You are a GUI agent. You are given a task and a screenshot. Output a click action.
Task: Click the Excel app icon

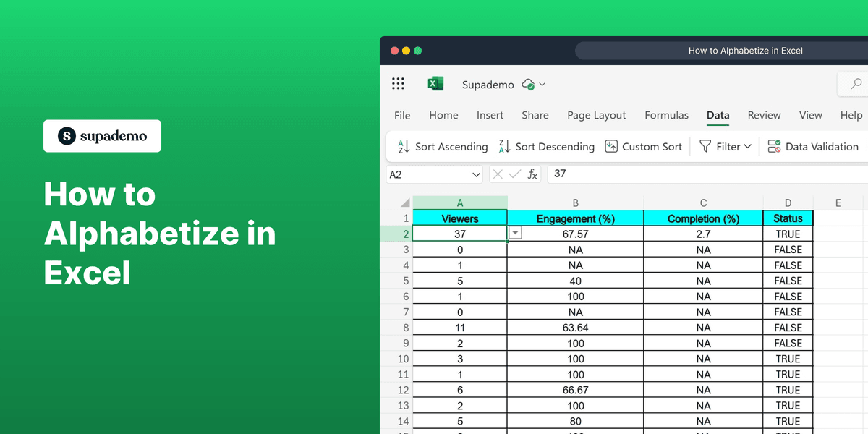pos(435,83)
